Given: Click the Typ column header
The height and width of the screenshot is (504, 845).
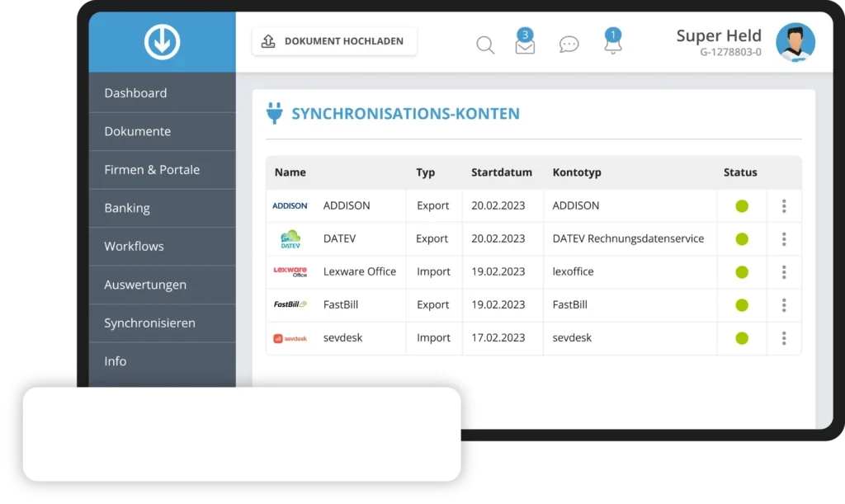Looking at the screenshot, I should (x=425, y=172).
